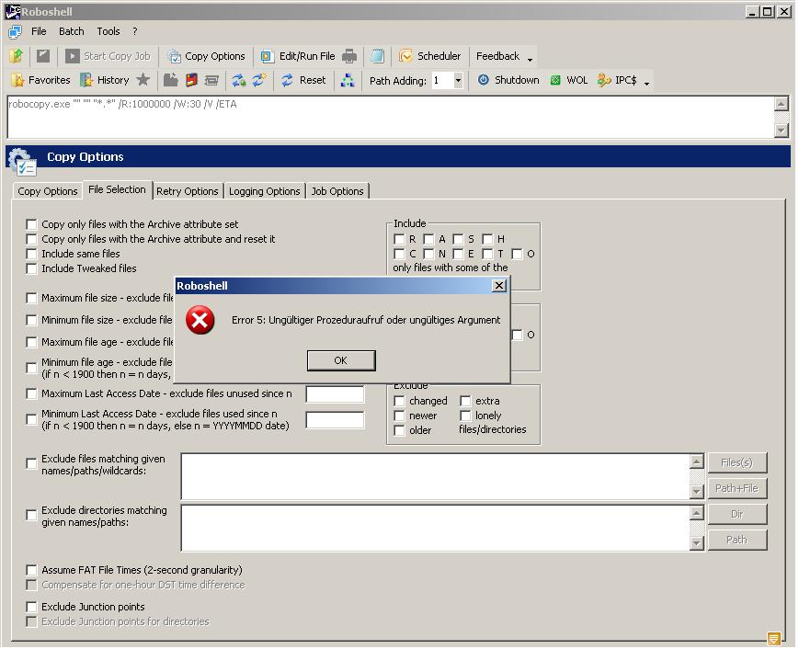Click the Maximum Last Access Date input field
The height and width of the screenshot is (672, 799).
335,393
